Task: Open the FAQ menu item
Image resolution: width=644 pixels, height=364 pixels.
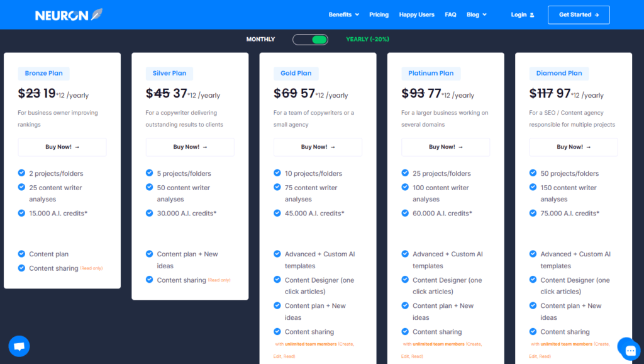Action: coord(450,14)
